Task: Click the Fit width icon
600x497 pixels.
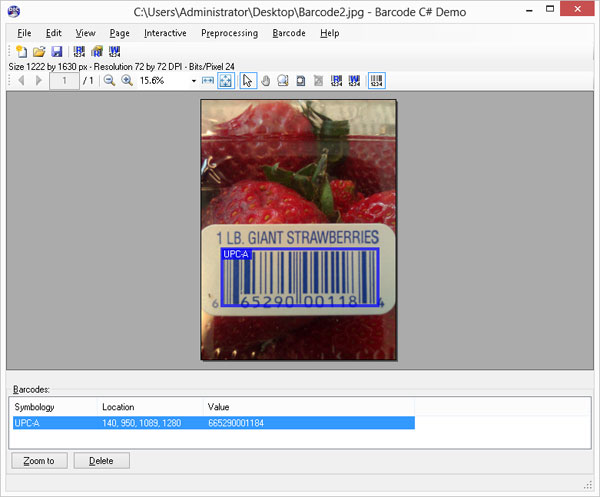Action: coord(208,80)
